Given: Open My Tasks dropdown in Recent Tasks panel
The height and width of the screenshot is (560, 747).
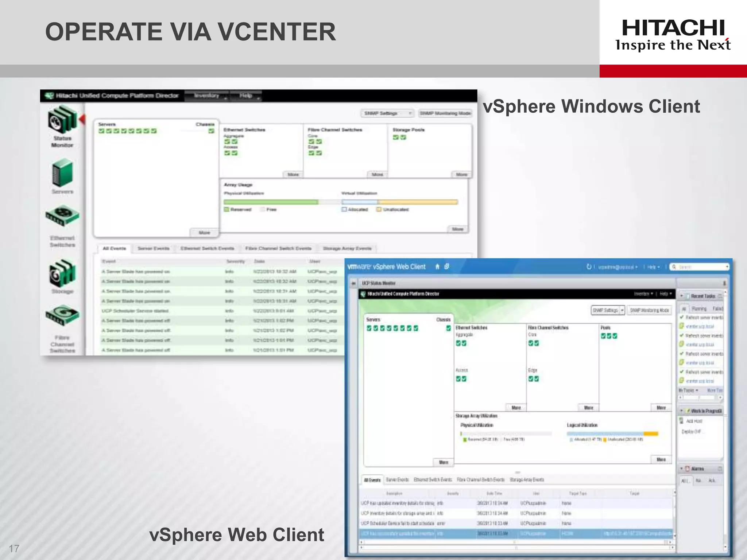Looking at the screenshot, I should [688, 390].
